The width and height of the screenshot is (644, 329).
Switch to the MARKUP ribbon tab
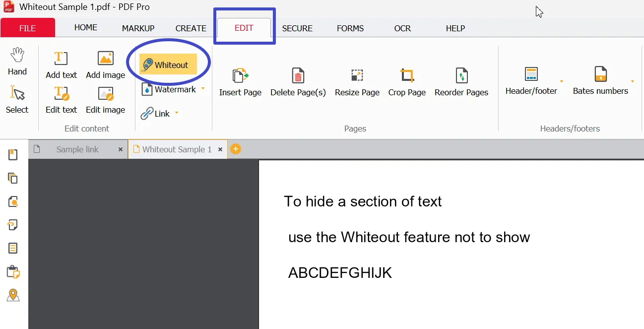138,28
